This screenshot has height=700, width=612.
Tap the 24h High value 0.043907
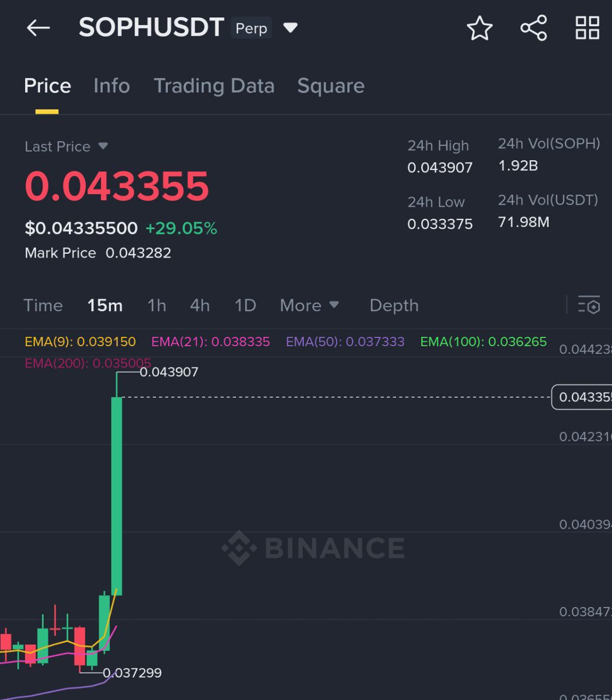click(x=440, y=167)
